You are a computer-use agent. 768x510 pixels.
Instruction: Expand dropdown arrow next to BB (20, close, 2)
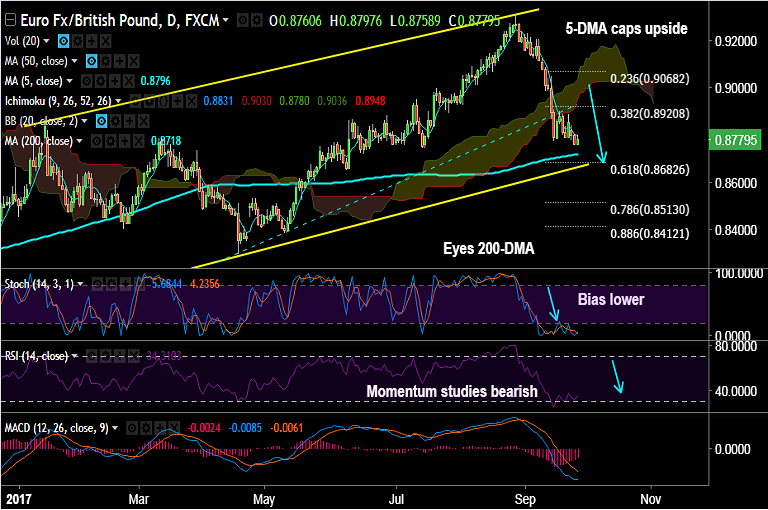(84, 121)
